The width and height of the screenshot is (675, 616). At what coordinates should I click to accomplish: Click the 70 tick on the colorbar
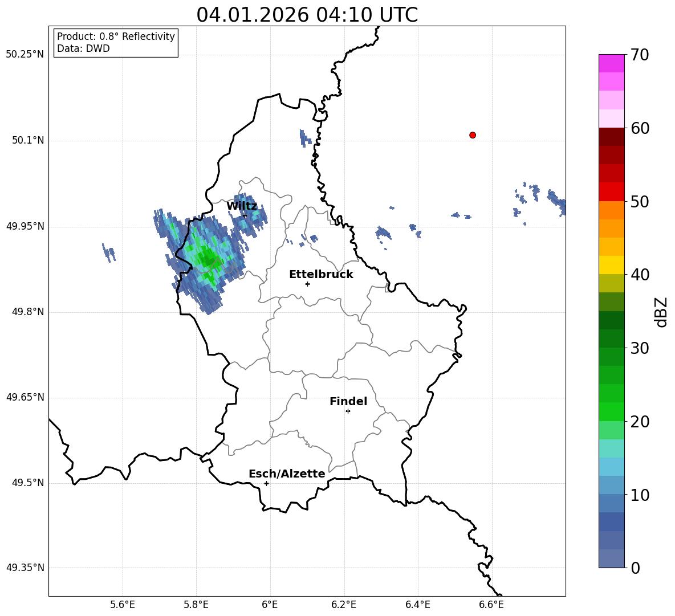(x=639, y=55)
